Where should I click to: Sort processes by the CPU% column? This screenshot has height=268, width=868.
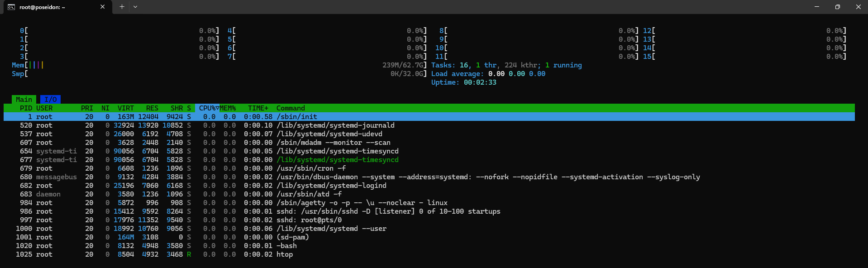point(207,108)
